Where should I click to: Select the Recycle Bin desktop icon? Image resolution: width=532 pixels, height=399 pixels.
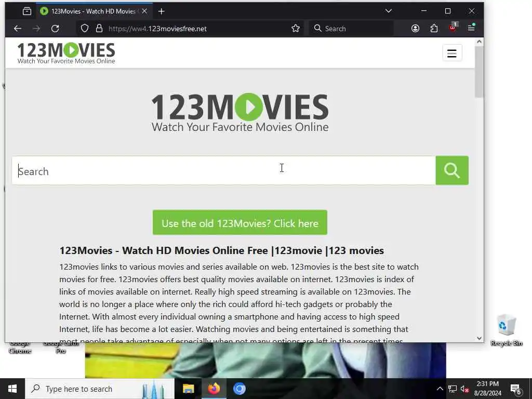[506, 330]
